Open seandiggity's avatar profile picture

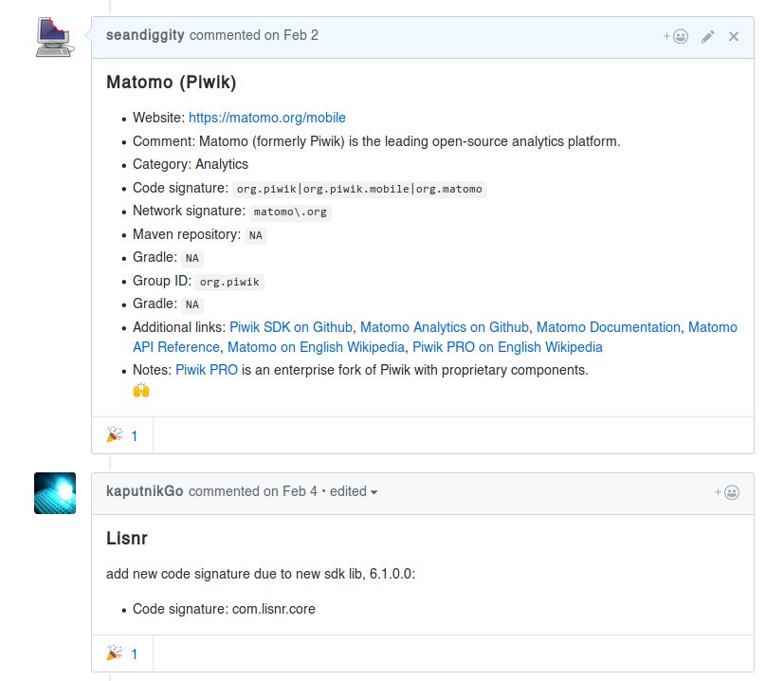coord(55,37)
